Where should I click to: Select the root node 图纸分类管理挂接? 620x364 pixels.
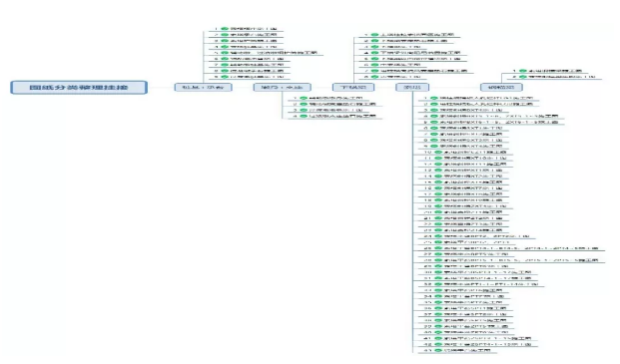79,87
